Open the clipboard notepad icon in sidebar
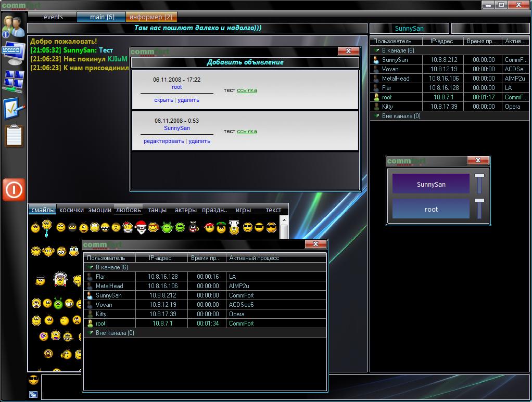Viewport: 532px width, 402px height. point(13,136)
